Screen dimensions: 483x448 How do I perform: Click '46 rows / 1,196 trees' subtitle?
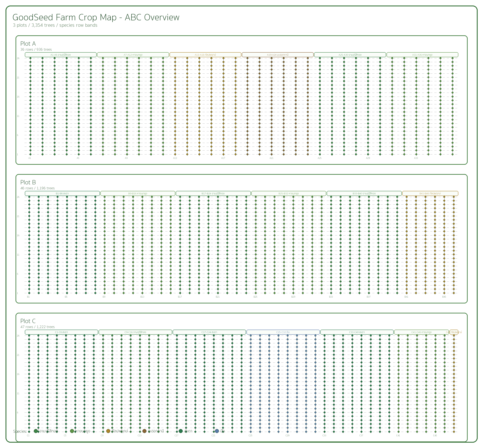[37, 188]
